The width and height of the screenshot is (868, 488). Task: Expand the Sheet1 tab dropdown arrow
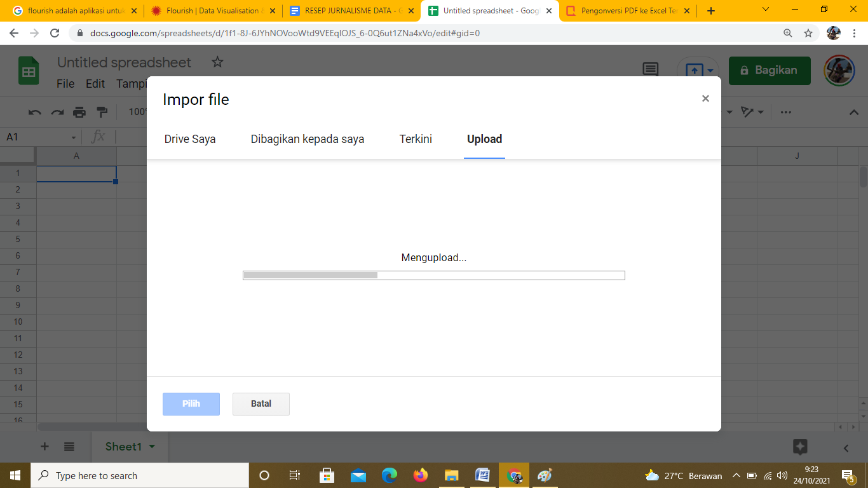pyautogui.click(x=152, y=447)
